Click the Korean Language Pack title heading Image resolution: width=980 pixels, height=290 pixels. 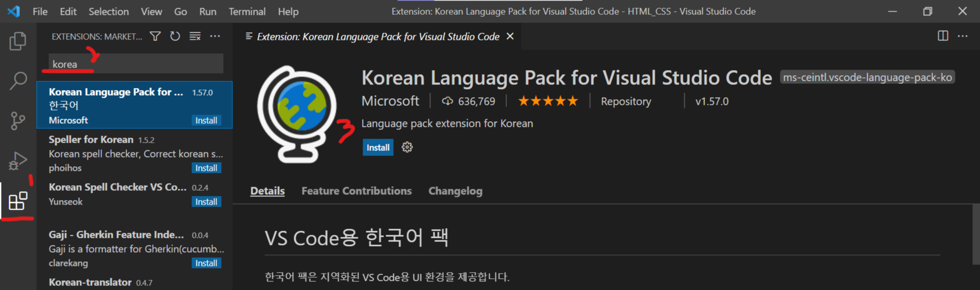[x=566, y=78]
